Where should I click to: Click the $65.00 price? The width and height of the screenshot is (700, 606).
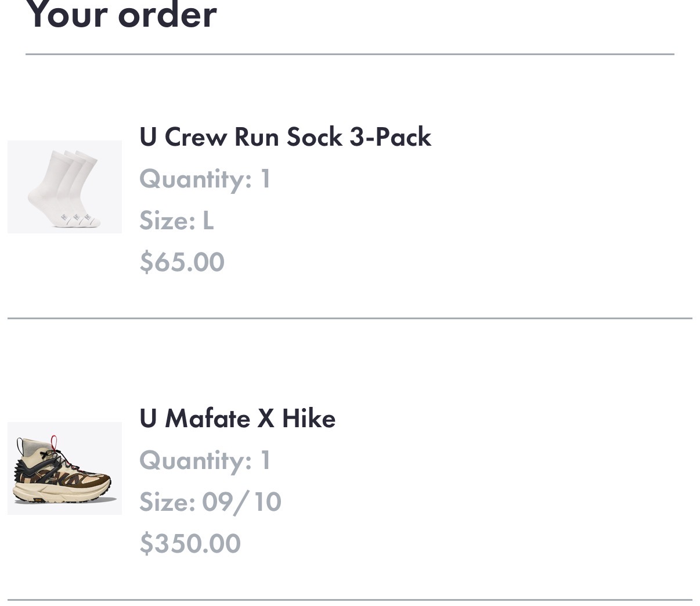(182, 262)
